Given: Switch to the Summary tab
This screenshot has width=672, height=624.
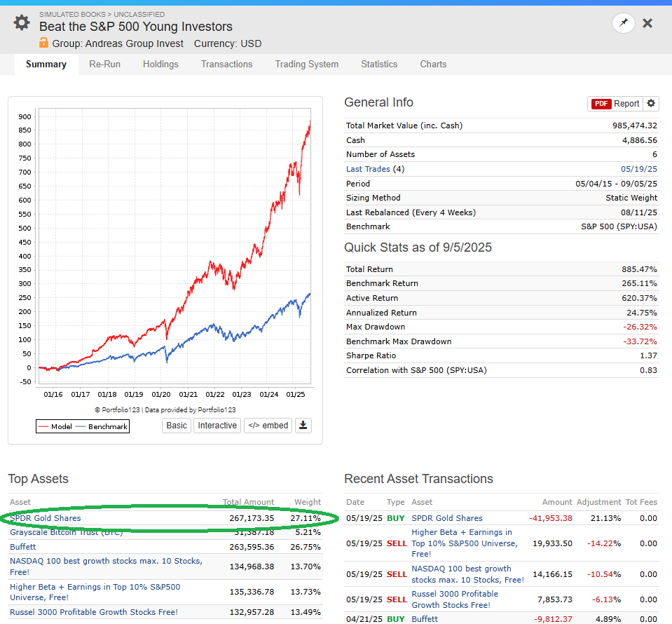Looking at the screenshot, I should [x=46, y=65].
